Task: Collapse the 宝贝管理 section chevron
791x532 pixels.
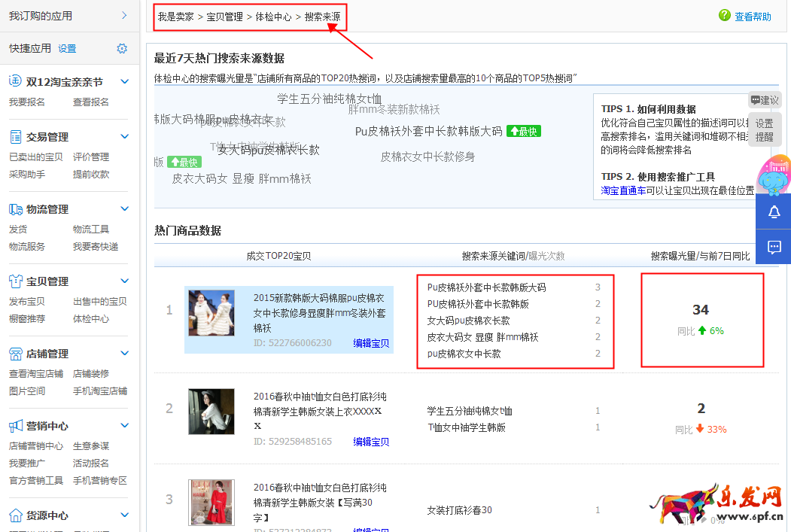Action: coord(125,281)
